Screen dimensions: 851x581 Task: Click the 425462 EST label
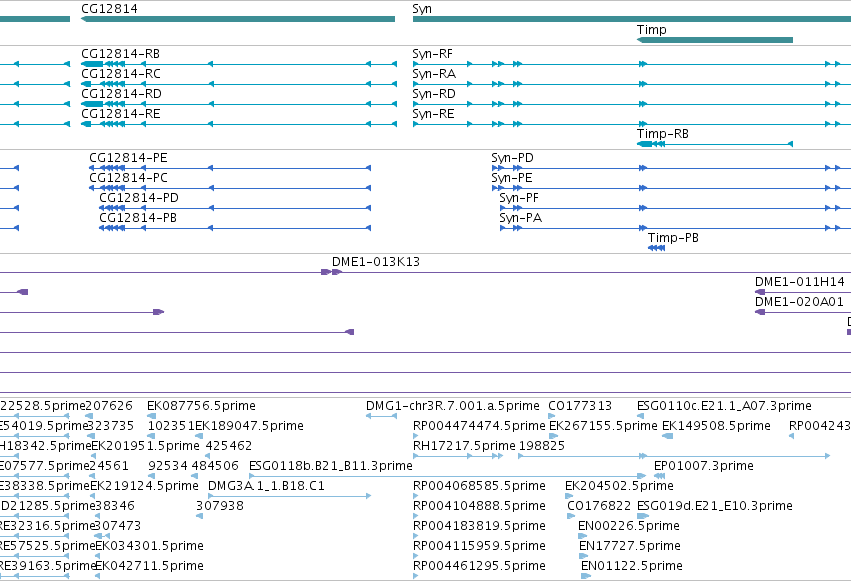229,446
